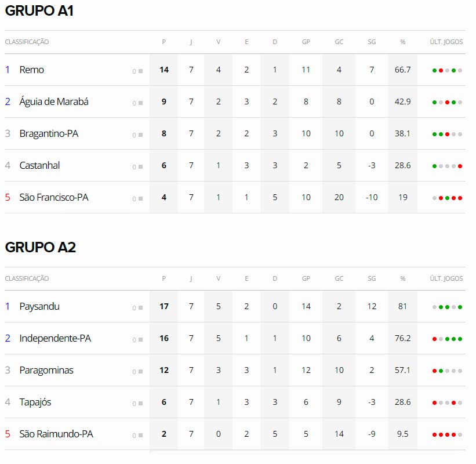Click the GRUPO A2 heading
The image size is (476, 464).
click(x=41, y=247)
